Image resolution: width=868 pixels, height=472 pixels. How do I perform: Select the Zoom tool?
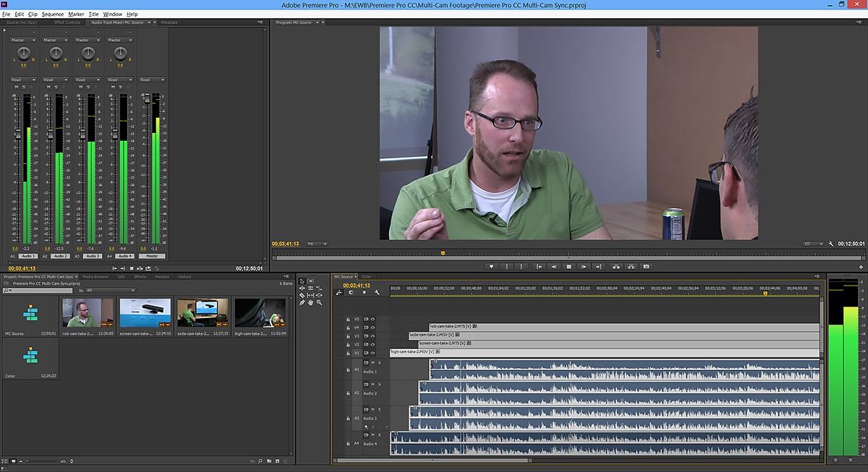point(319,302)
